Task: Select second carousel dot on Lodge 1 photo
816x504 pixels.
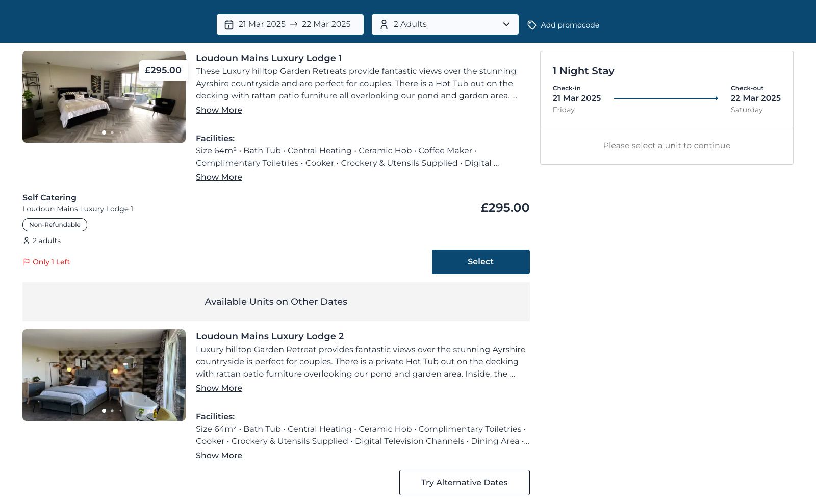Action: [112, 132]
